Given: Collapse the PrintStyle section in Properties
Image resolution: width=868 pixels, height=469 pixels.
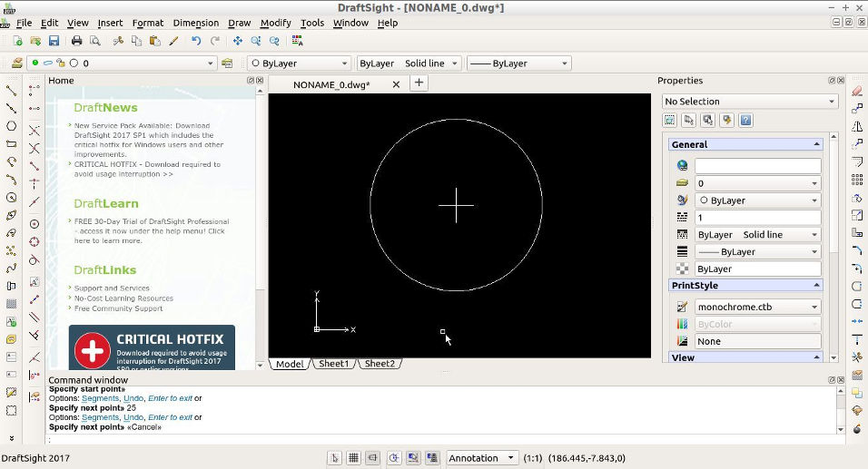Looking at the screenshot, I should [816, 286].
